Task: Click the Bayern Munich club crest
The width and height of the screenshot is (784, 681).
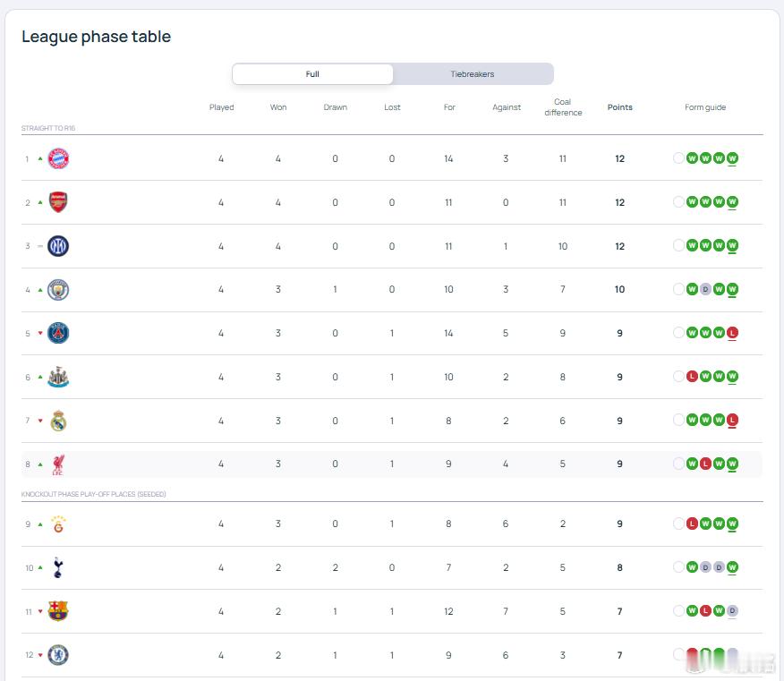Action: click(58, 159)
